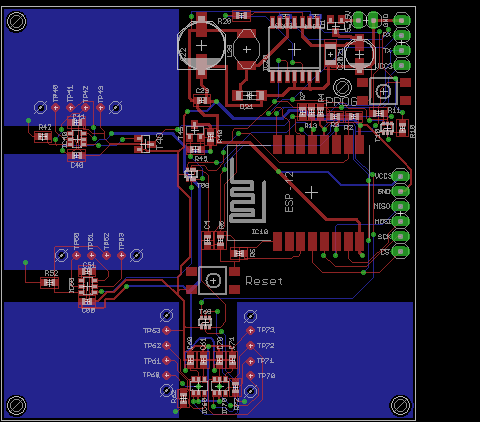Click the Reset label text
Image resolution: width=480 pixels, height=422 pixels.
pyautogui.click(x=264, y=281)
